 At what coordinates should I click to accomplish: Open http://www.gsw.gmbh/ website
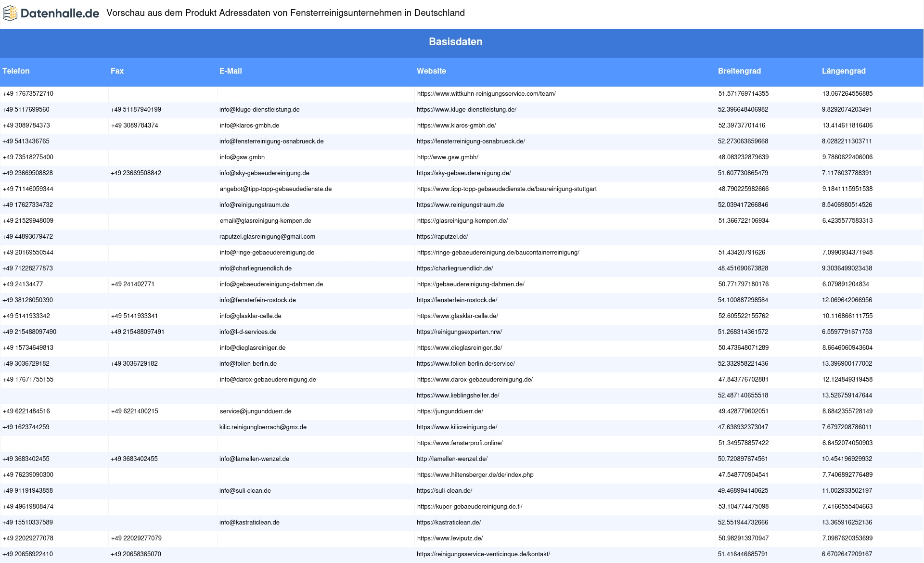[x=448, y=157]
